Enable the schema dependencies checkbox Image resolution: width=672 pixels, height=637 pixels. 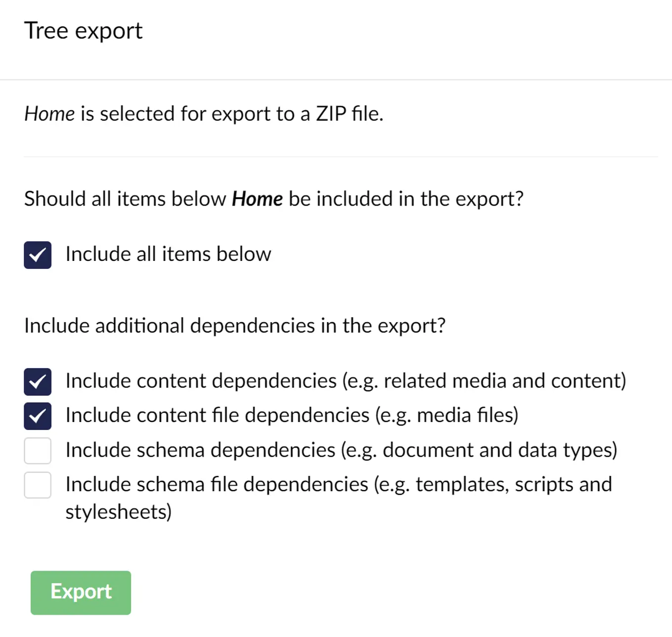(38, 451)
